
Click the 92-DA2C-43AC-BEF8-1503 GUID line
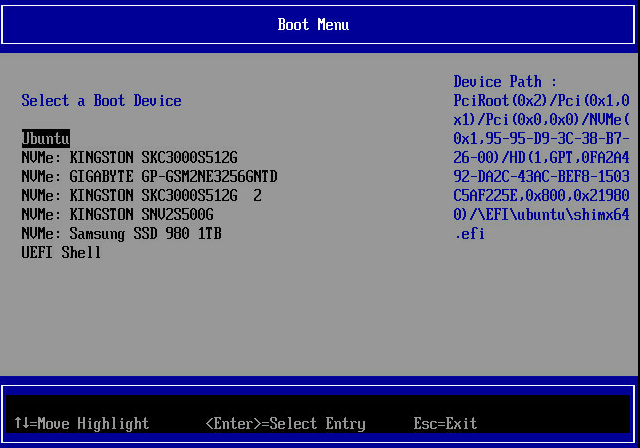(x=541, y=177)
